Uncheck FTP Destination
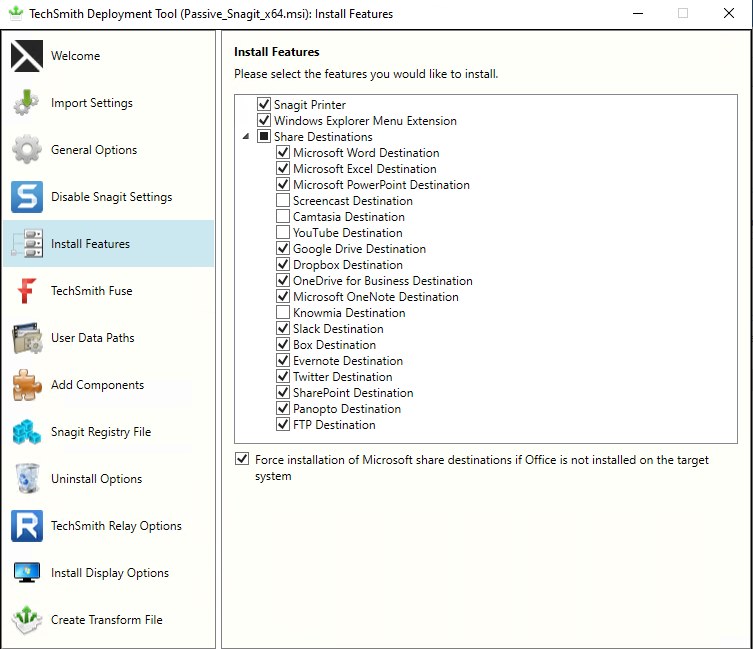The height and width of the screenshot is (649, 753). click(283, 424)
